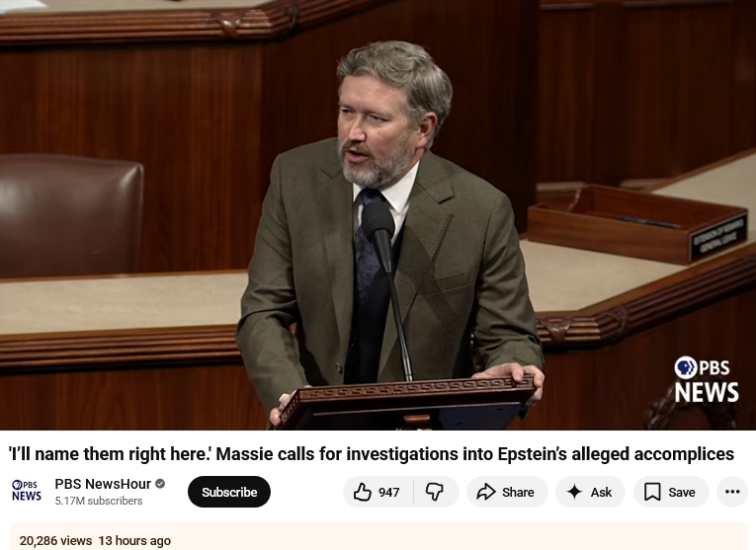Click the verified checkmark badge beside PBS NewsHour

click(x=160, y=484)
